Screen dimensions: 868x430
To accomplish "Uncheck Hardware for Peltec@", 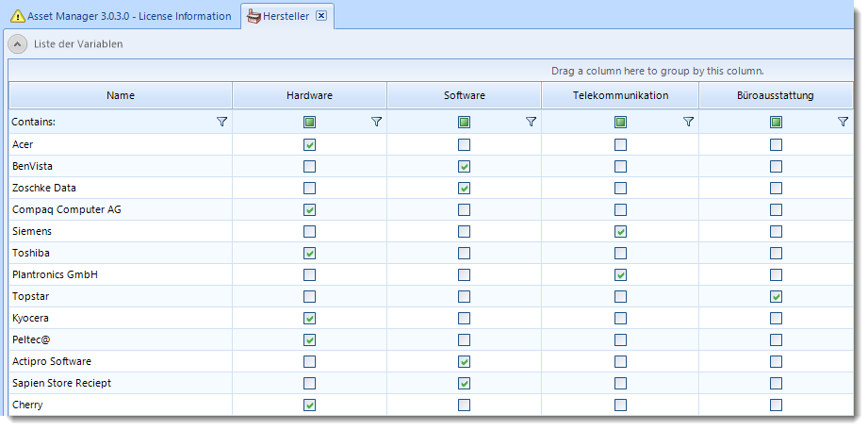I will [309, 339].
